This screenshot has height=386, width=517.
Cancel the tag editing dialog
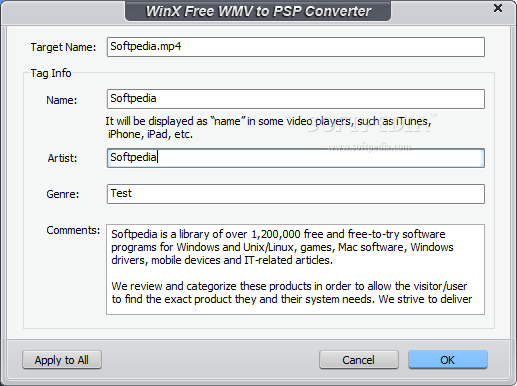pyautogui.click(x=359, y=360)
